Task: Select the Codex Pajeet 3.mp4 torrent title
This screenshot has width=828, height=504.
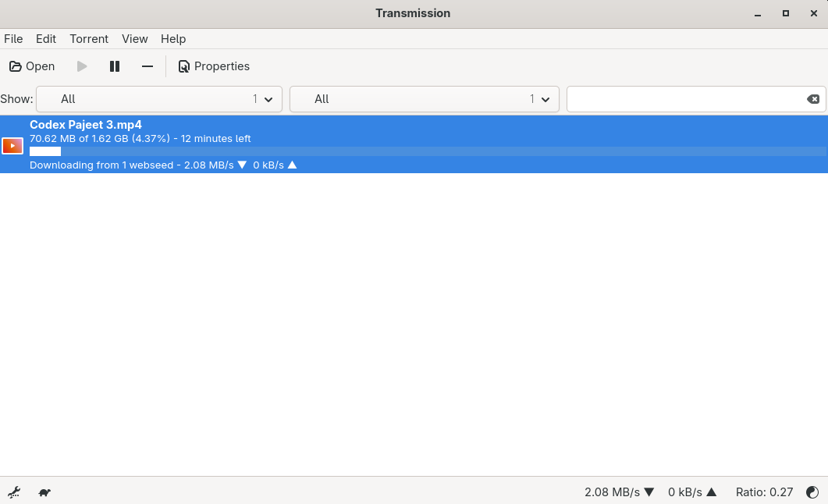Action: click(86, 125)
